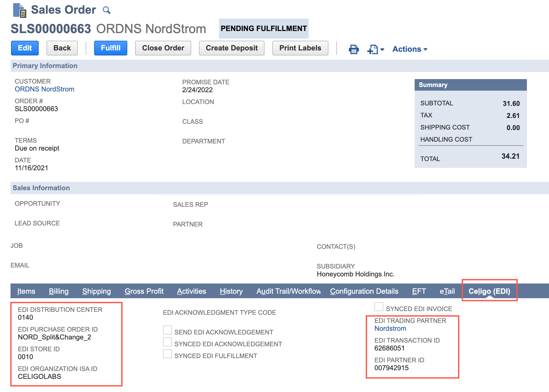Open the search magnifier beside Sales Order
549x392 pixels.
point(106,10)
